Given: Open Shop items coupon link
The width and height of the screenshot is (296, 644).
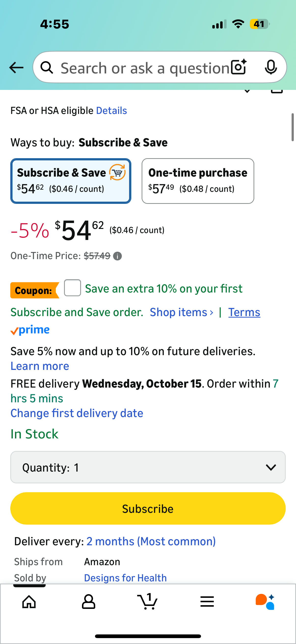Looking at the screenshot, I should (x=182, y=312).
